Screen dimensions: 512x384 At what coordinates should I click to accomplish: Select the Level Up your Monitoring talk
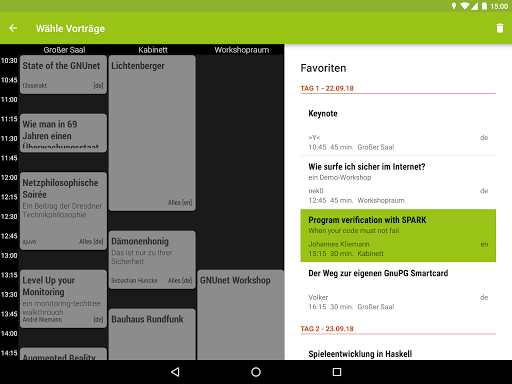point(63,299)
